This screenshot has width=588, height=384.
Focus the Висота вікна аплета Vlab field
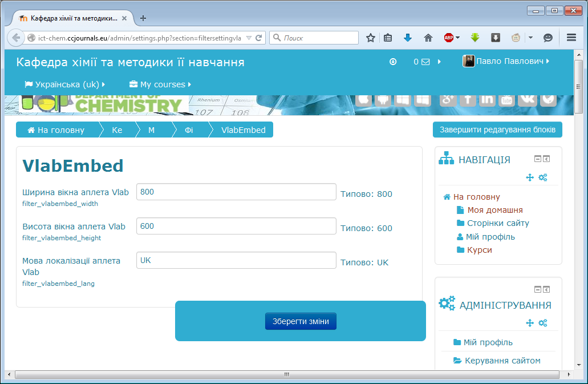(236, 226)
